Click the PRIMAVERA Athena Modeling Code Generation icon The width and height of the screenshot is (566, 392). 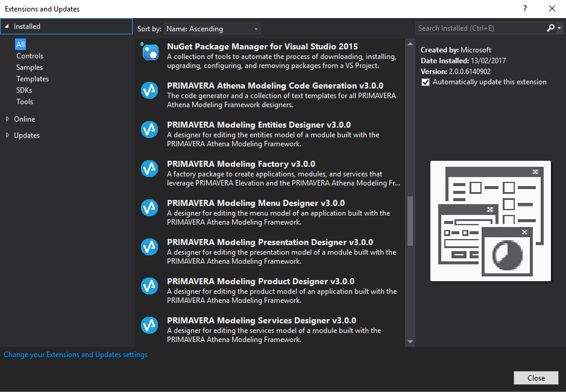click(x=149, y=90)
